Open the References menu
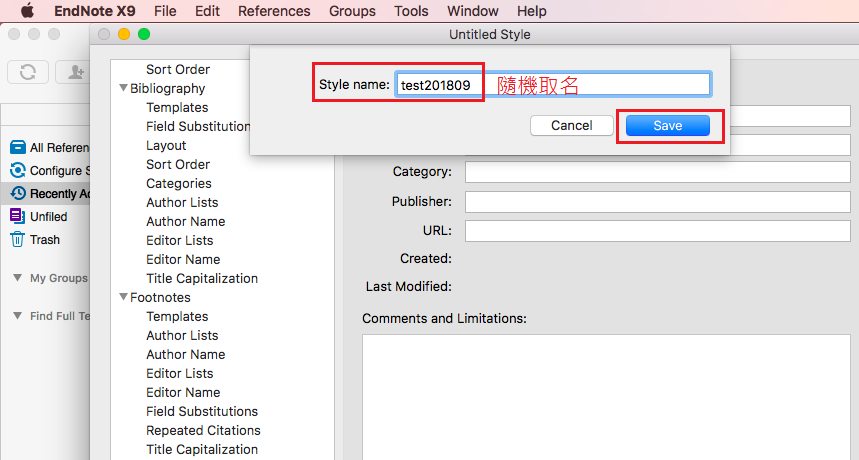This screenshot has height=460, width=859. (274, 11)
